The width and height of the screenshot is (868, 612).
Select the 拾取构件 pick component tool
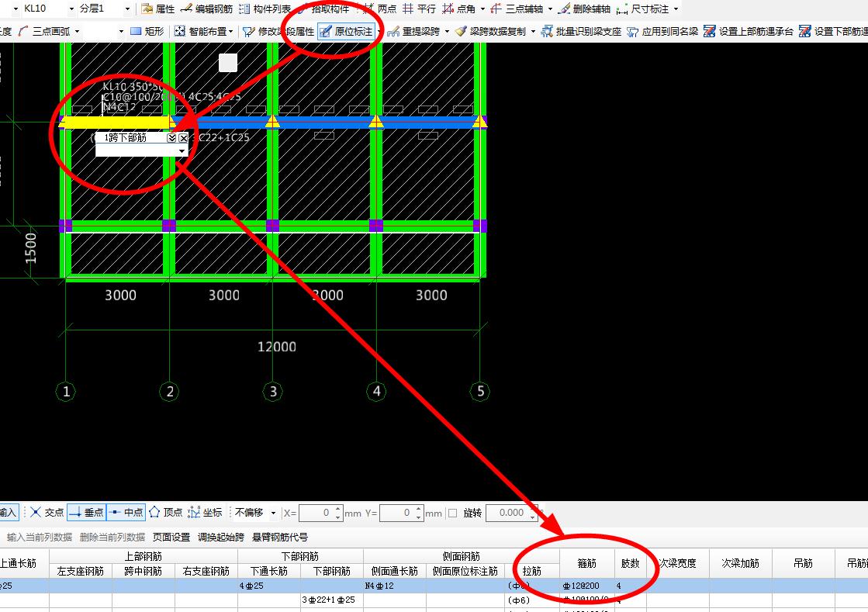323,9
